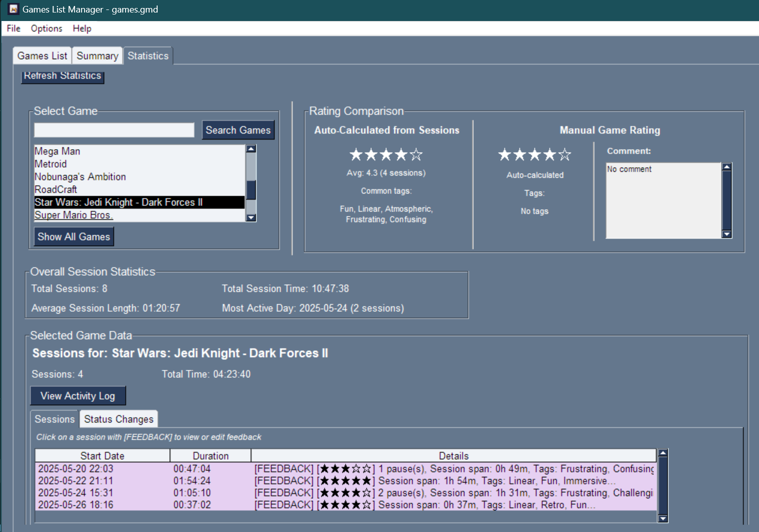Click the 01:54:24 duration cell

192,481
